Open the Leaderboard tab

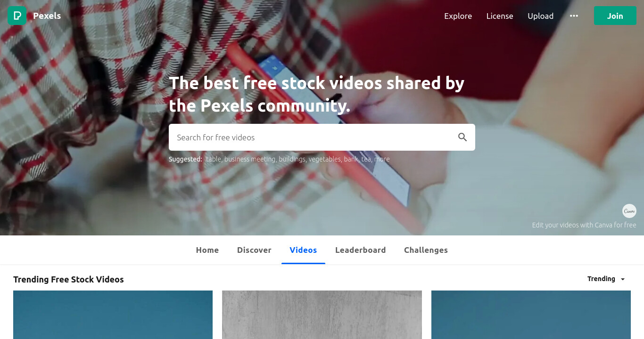pyautogui.click(x=360, y=250)
